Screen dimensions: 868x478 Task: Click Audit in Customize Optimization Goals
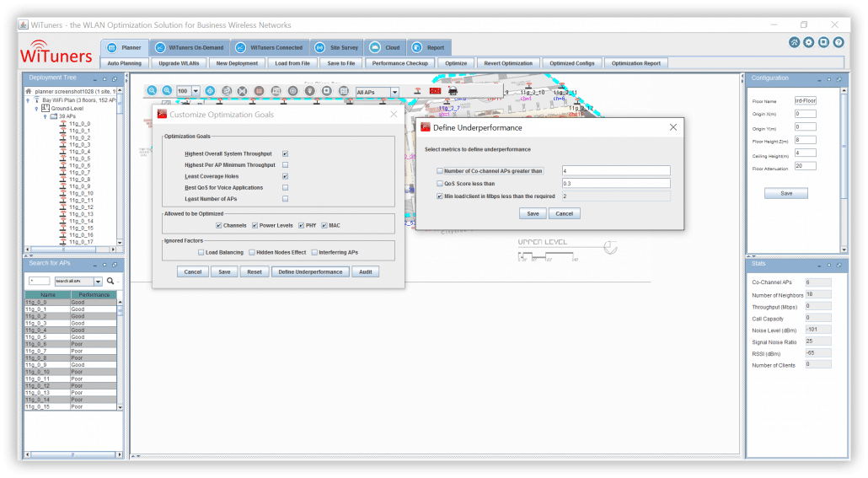(x=366, y=272)
